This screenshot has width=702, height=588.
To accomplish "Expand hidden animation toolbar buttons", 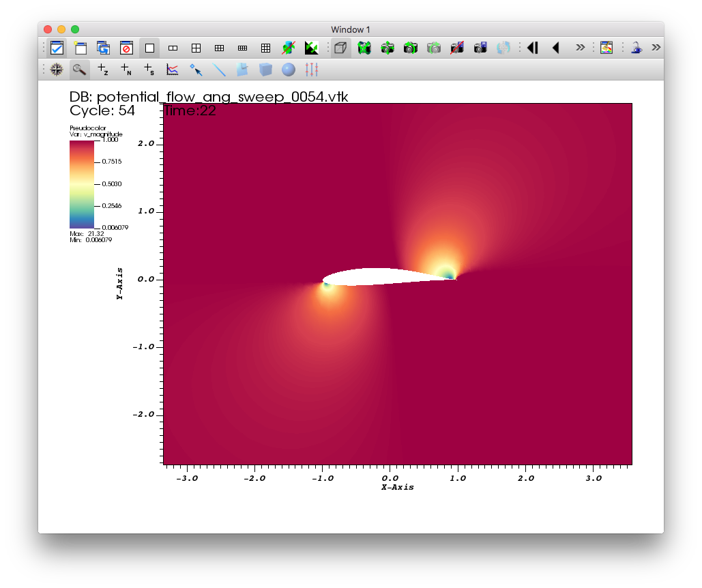I will point(580,48).
